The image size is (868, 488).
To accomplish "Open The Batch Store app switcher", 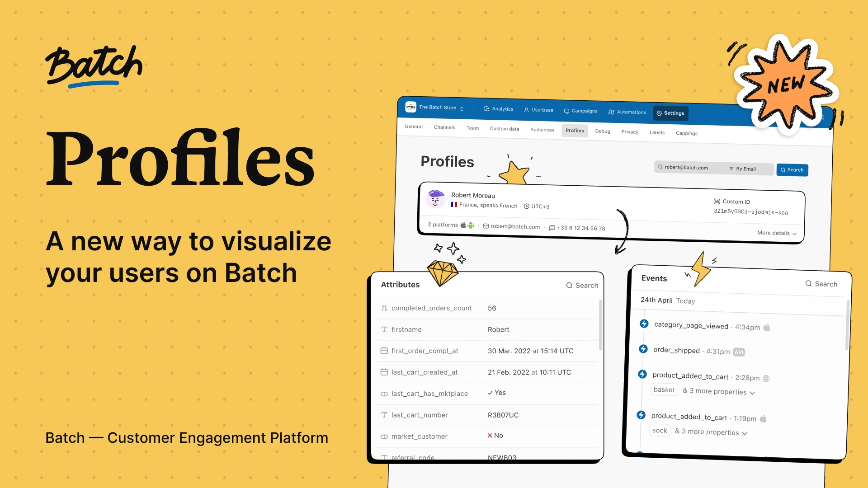I will pos(440,108).
